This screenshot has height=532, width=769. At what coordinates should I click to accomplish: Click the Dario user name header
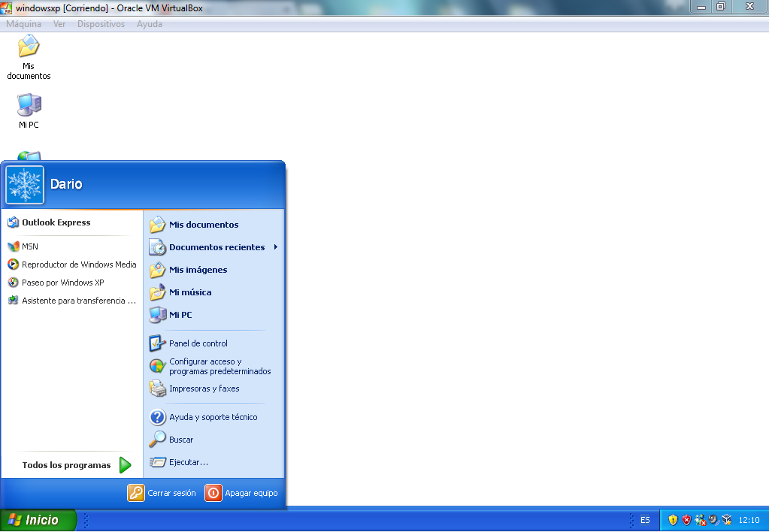pos(66,184)
